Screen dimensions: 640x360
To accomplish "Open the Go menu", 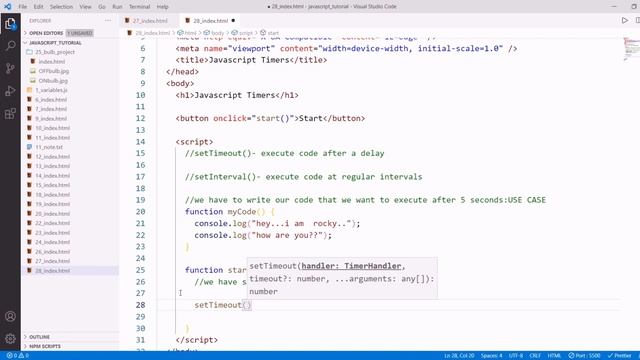I will (x=102, y=7).
